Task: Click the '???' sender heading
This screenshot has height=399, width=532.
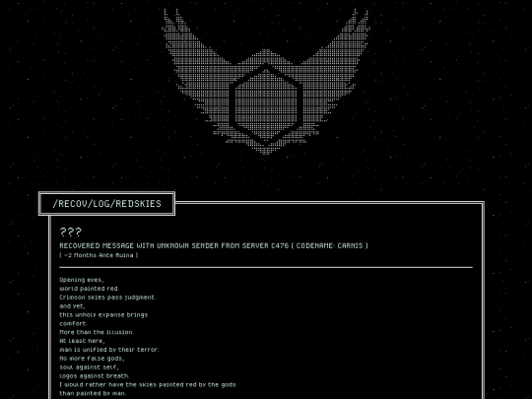Action: point(71,233)
